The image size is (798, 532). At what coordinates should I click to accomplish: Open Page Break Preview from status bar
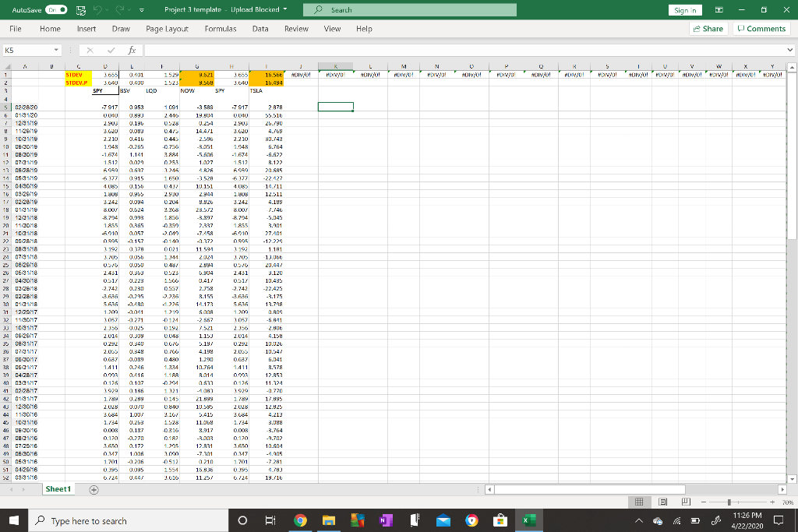click(x=687, y=502)
